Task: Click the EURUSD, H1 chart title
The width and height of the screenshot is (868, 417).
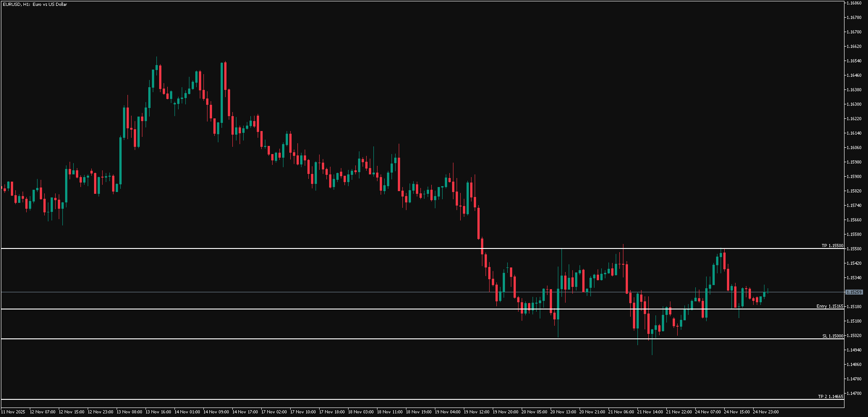Action: [34, 5]
